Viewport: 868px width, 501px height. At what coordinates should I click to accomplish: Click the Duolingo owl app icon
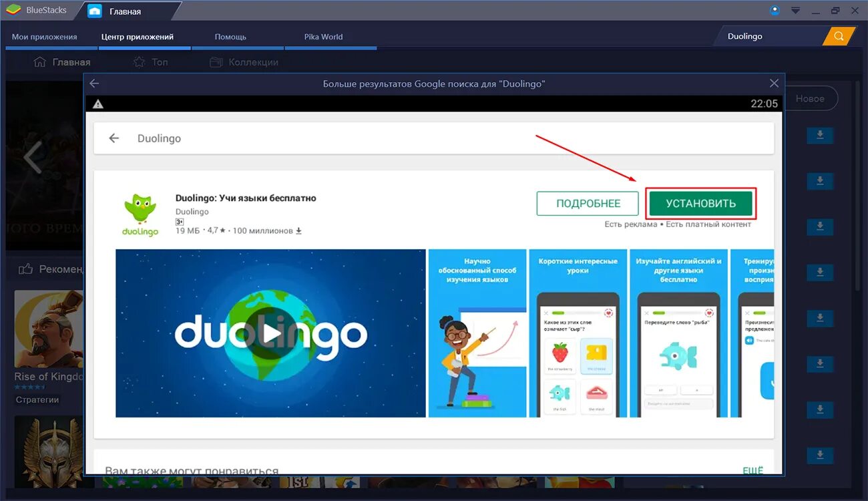click(x=140, y=214)
